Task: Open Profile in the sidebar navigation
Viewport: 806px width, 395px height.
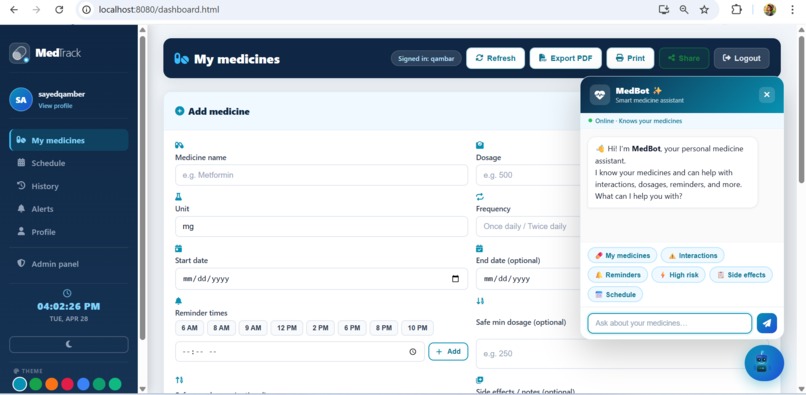Action: pyautogui.click(x=69, y=232)
